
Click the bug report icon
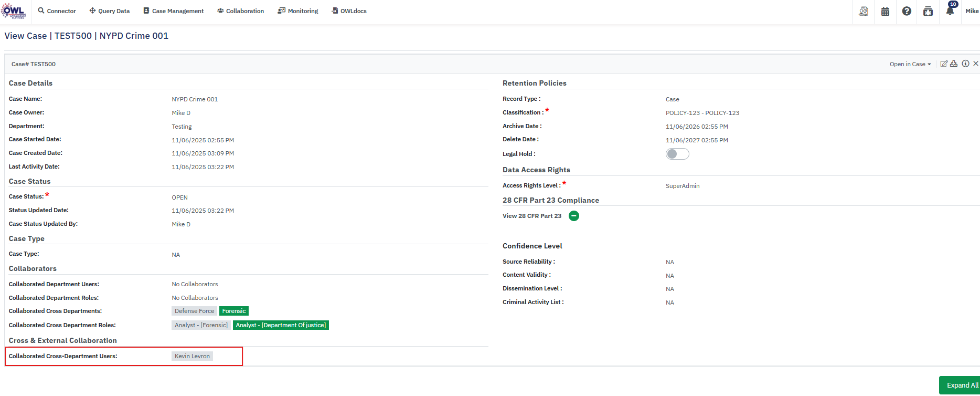click(x=928, y=11)
